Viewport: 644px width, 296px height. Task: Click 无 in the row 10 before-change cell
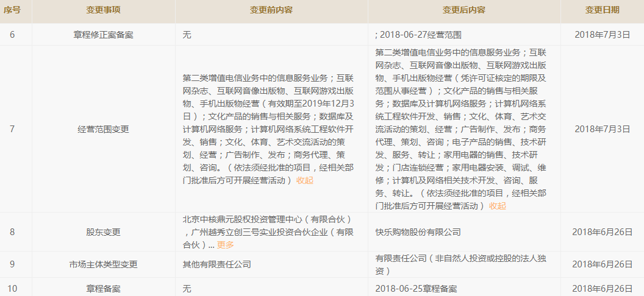[x=187, y=289]
